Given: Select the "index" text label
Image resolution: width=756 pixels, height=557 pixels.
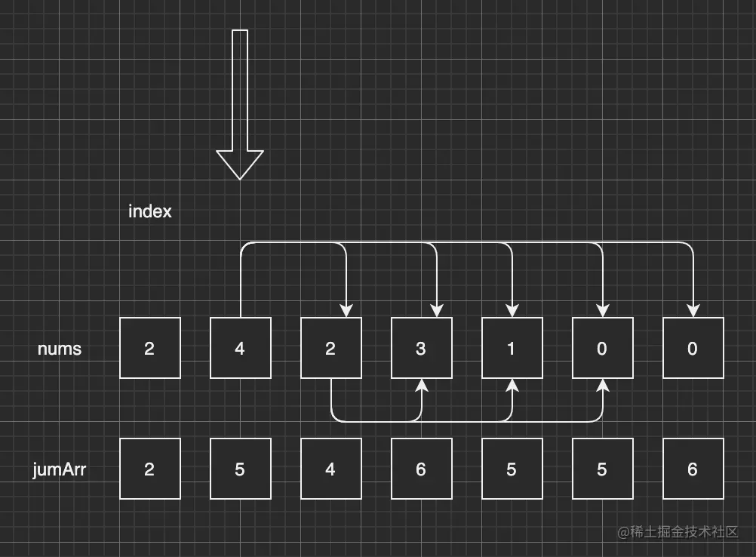Looking at the screenshot, I should point(150,211).
